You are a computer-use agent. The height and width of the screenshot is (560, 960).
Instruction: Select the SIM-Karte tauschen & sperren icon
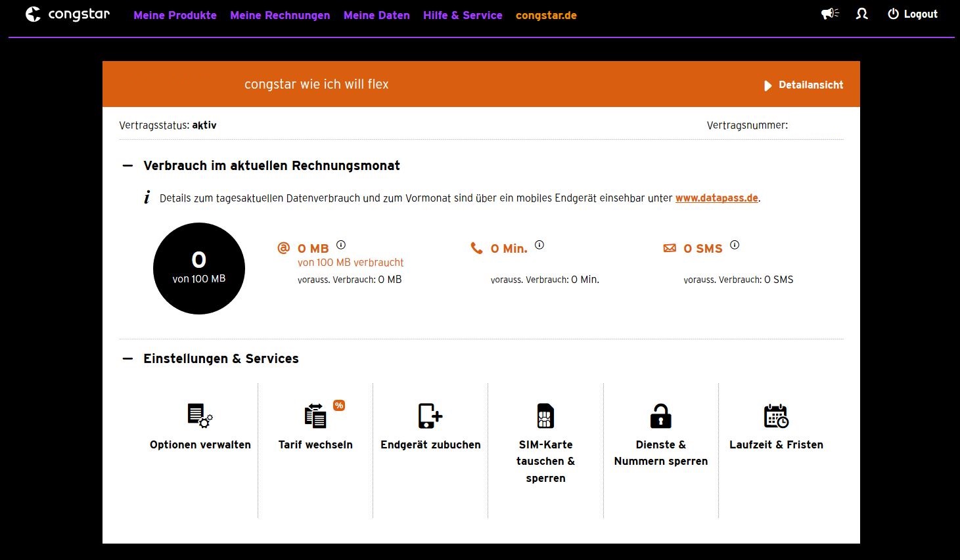click(x=545, y=416)
